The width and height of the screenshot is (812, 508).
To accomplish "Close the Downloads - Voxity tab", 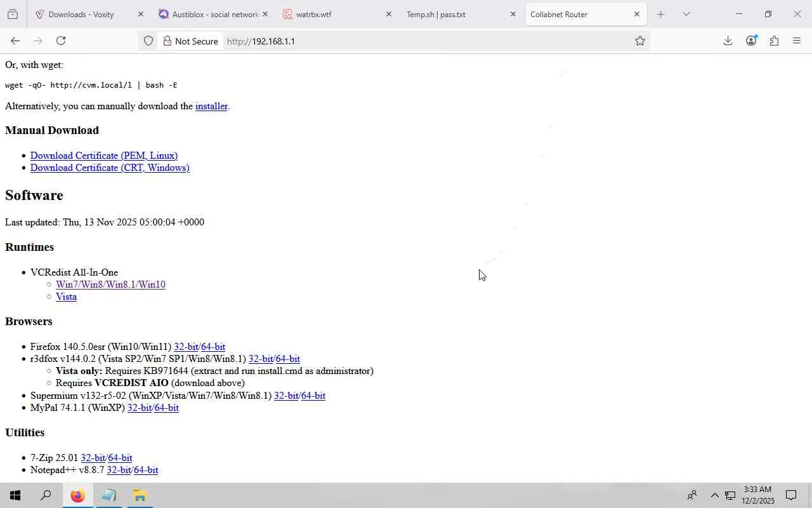I will 141,14.
